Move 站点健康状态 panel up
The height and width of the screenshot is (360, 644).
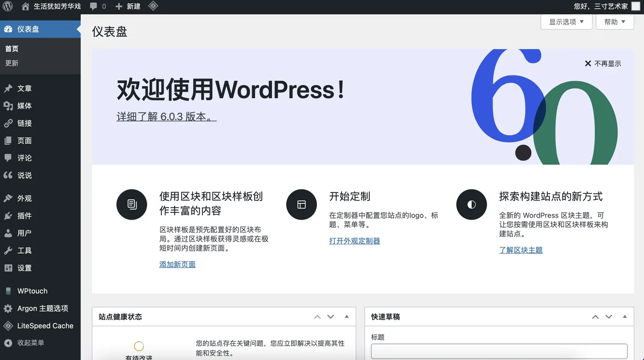point(317,317)
